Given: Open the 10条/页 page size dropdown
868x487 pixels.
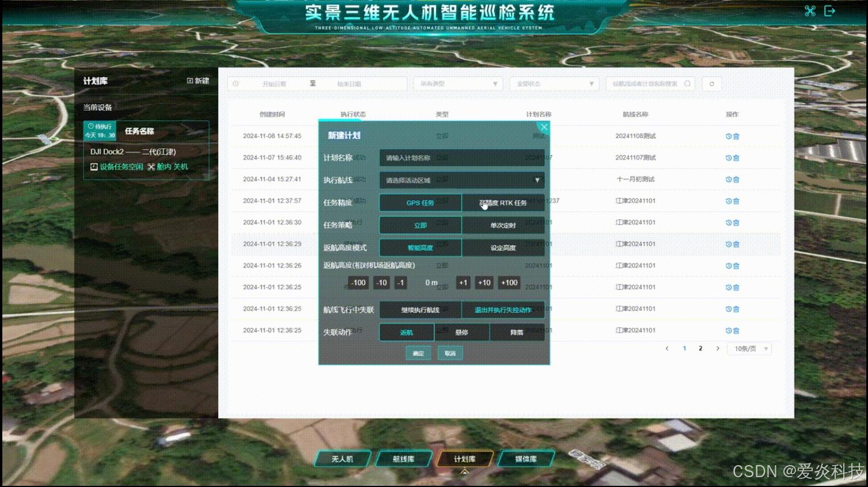Looking at the screenshot, I should click(x=749, y=349).
